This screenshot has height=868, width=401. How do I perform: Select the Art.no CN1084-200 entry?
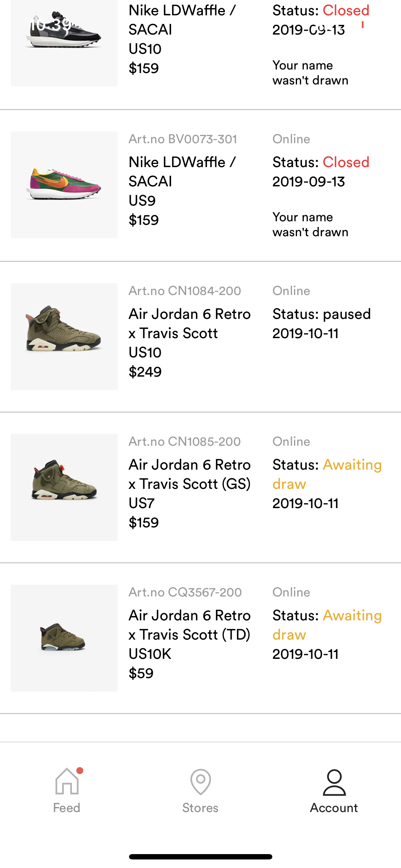coord(185,291)
